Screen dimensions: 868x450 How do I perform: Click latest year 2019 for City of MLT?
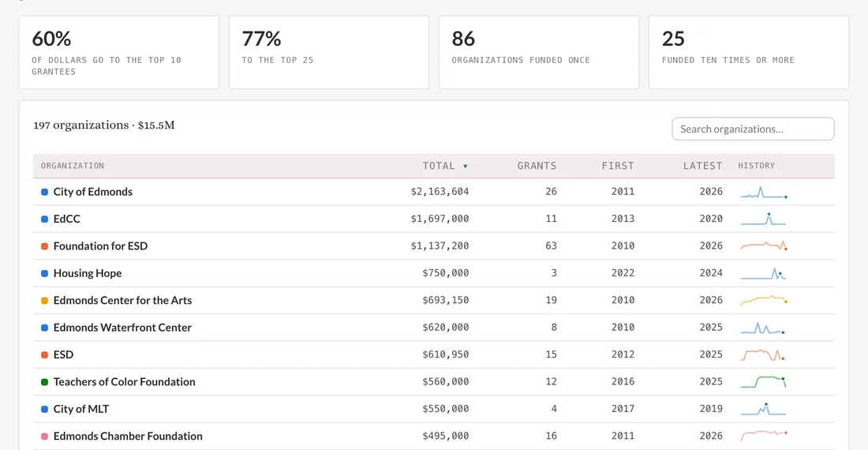tap(711, 408)
